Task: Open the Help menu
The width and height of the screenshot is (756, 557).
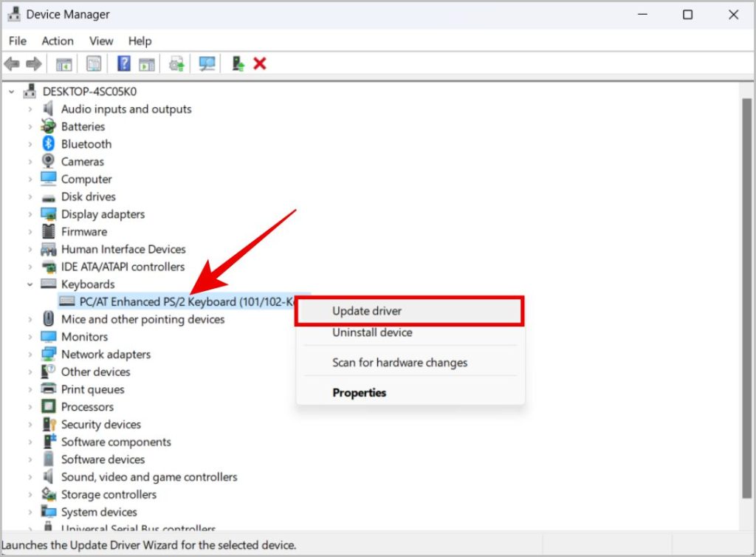Action: 140,41
